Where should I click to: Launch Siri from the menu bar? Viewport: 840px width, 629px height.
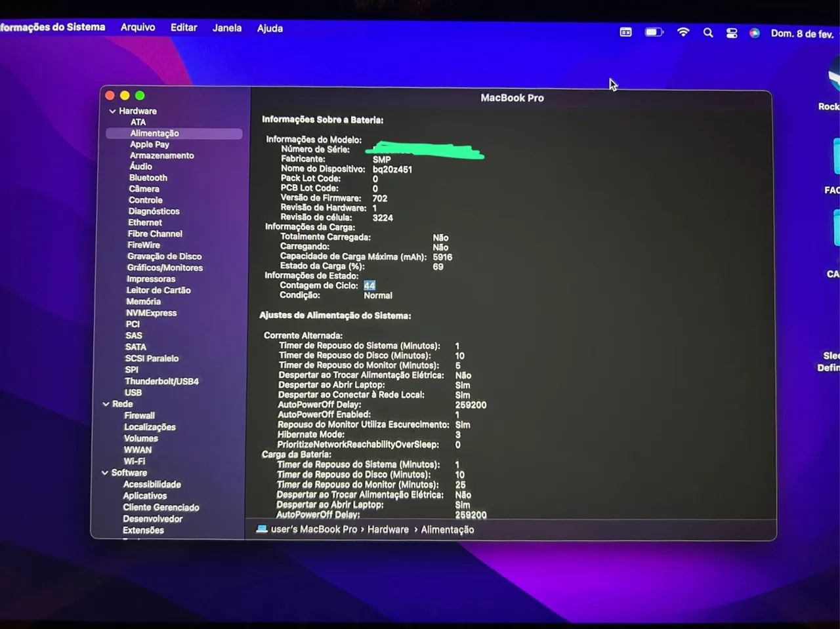pyautogui.click(x=755, y=33)
